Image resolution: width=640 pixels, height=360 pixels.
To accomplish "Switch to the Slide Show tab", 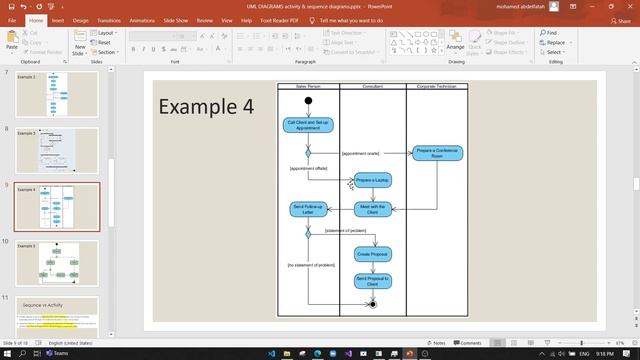I will pyautogui.click(x=176, y=20).
